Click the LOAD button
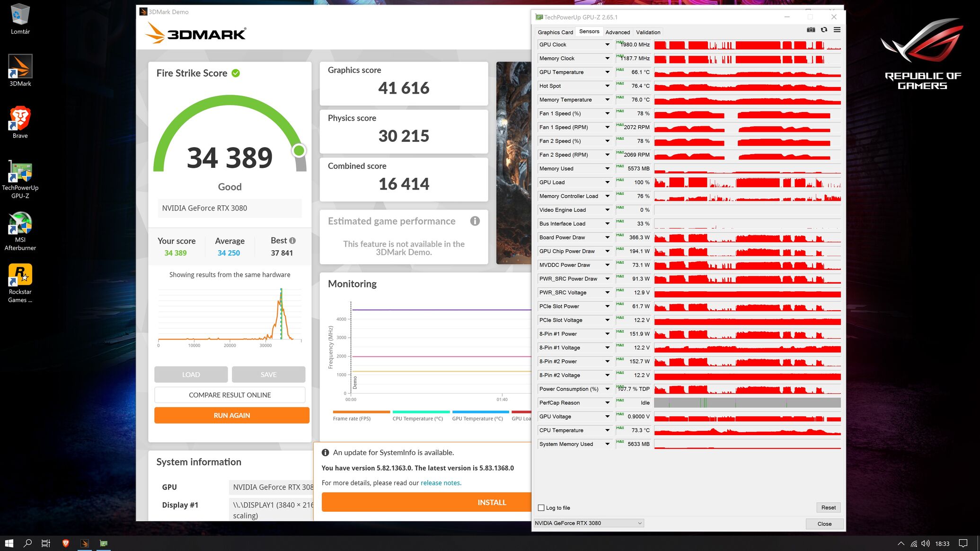Screen dimensions: 980x551 191,374
